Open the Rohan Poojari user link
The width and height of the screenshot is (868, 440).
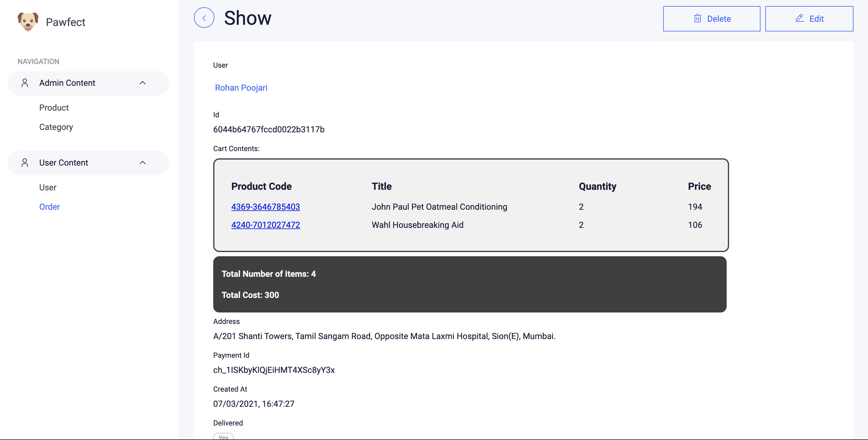(x=241, y=88)
